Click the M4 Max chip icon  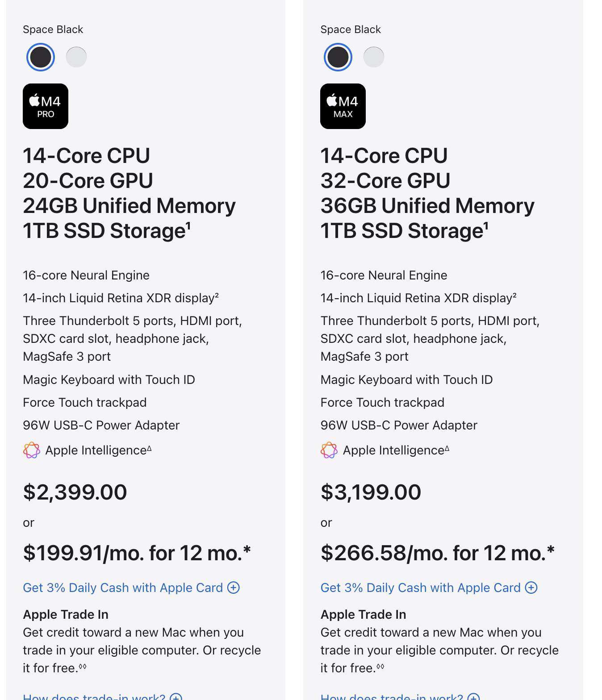click(343, 106)
